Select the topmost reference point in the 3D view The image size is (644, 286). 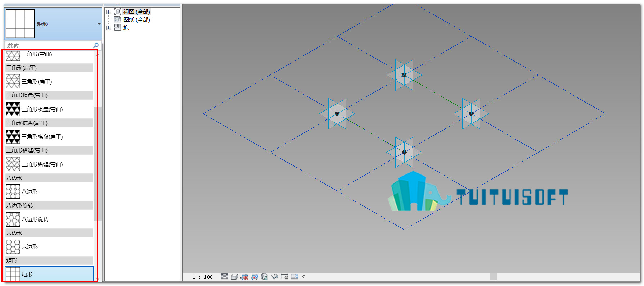404,75
